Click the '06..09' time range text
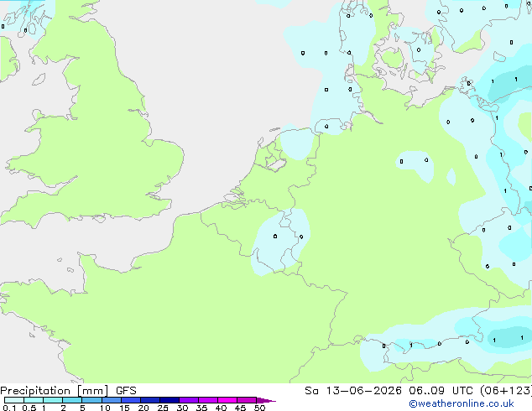 click(426, 391)
